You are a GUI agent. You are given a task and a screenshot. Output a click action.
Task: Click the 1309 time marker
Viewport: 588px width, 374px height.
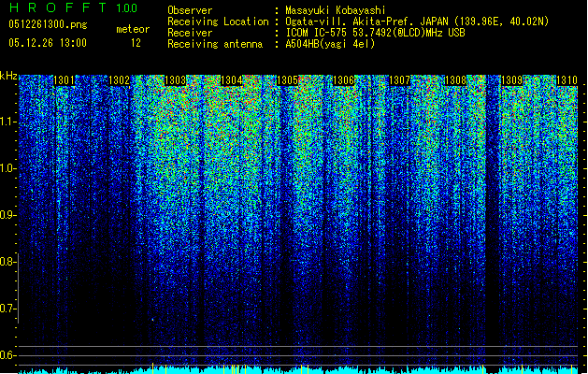(512, 80)
